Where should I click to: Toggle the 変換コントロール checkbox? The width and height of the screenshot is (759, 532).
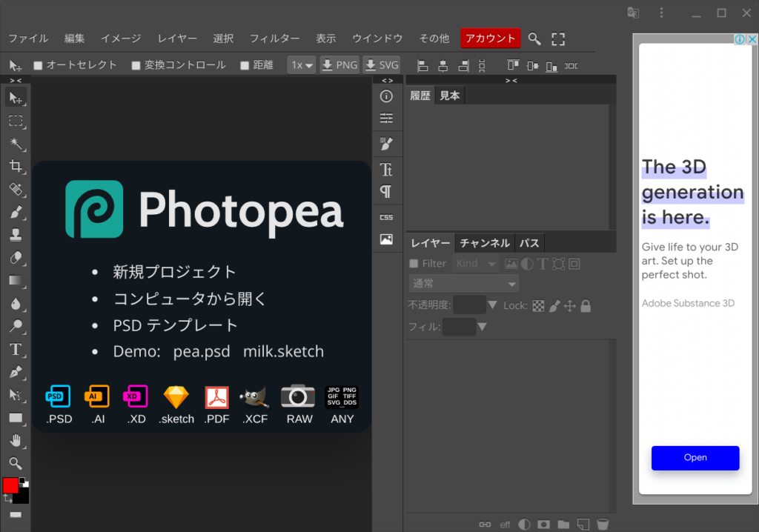(x=136, y=65)
